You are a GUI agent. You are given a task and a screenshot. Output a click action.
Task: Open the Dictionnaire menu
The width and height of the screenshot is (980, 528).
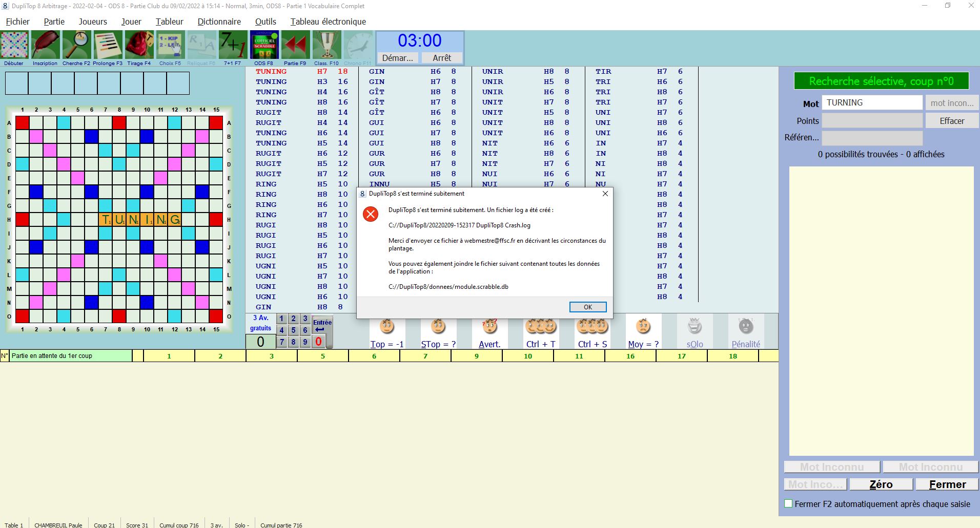(x=219, y=22)
